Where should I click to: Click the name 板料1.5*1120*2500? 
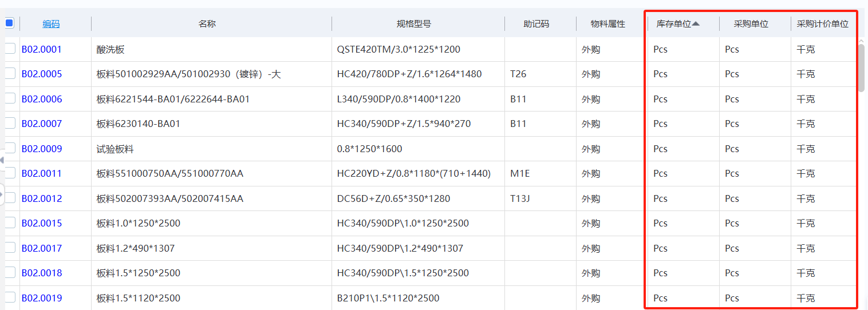click(139, 298)
